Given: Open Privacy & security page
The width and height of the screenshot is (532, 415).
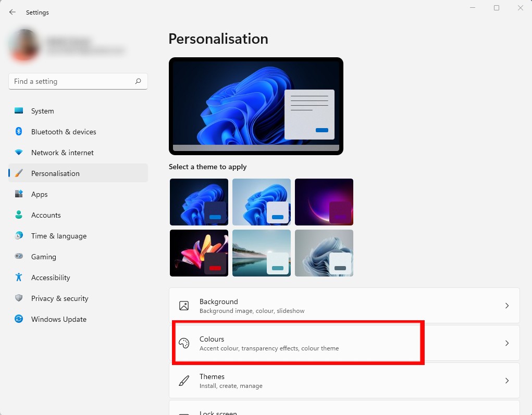Looking at the screenshot, I should coord(78,298).
